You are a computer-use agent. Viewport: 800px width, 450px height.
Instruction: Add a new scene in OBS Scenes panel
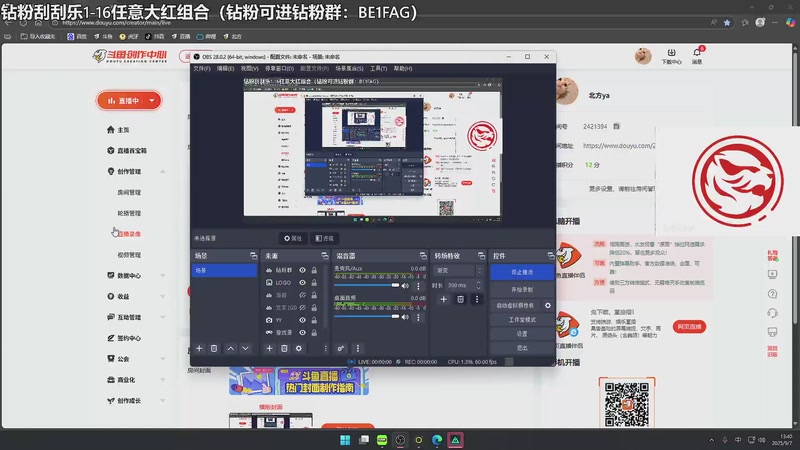[x=199, y=348]
